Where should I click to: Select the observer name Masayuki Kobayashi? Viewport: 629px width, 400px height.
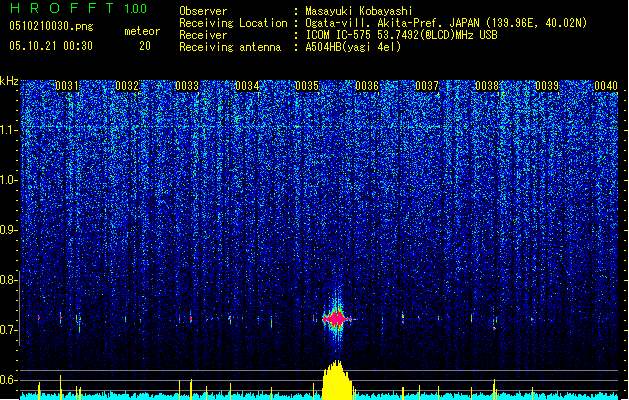[x=359, y=11]
